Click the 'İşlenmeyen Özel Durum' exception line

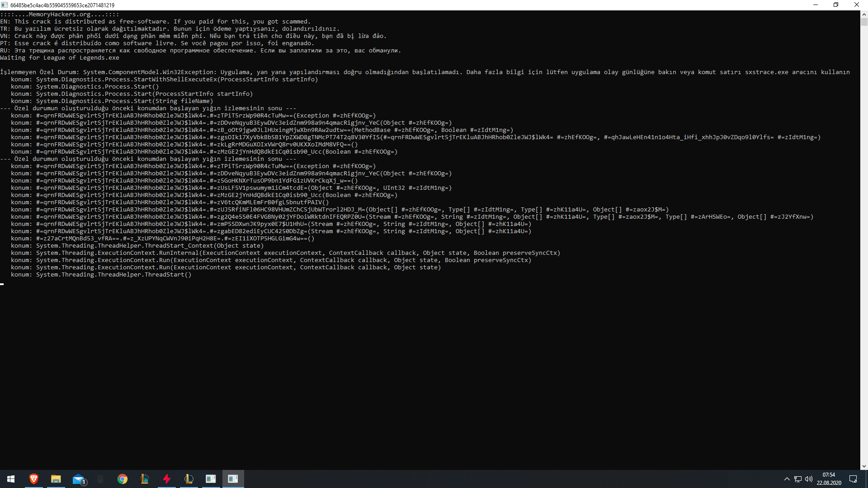tap(425, 72)
